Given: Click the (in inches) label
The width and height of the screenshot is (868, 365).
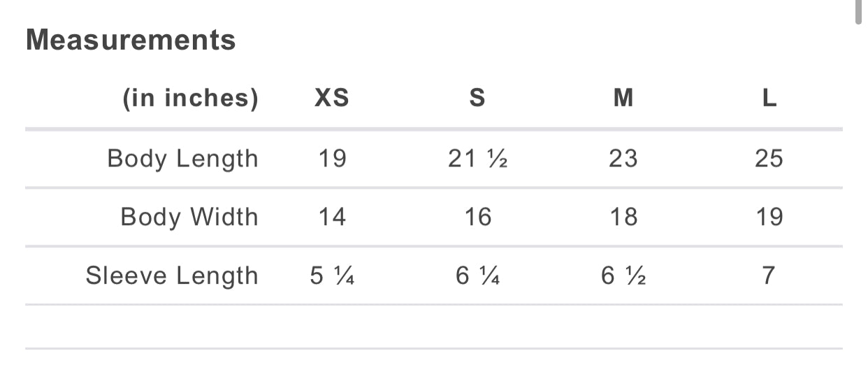Looking at the screenshot, I should (190, 99).
